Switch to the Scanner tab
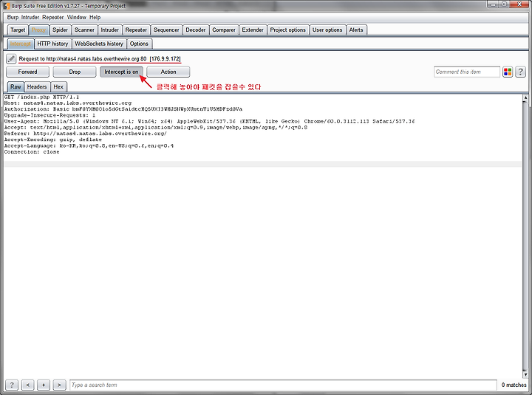 84,30
